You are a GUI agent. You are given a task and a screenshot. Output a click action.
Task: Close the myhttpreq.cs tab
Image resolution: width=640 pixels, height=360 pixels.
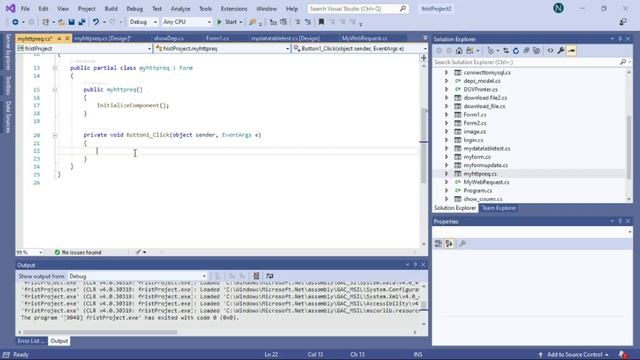[x=67, y=38]
